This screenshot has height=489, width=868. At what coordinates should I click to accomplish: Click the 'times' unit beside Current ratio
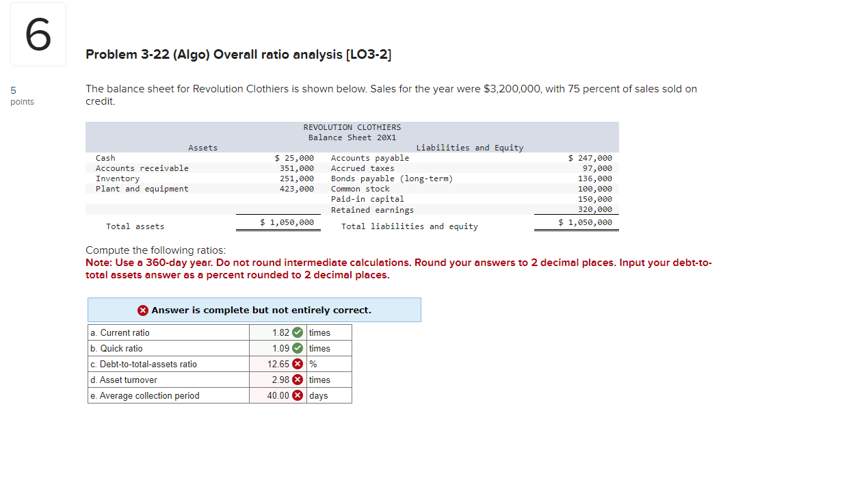pos(319,332)
